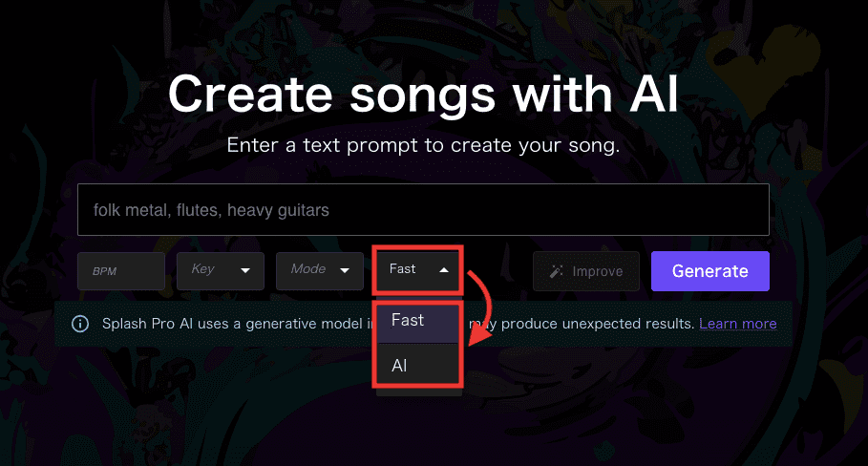Click the Create songs with AI heading
The height and width of the screenshot is (466, 868).
[423, 95]
